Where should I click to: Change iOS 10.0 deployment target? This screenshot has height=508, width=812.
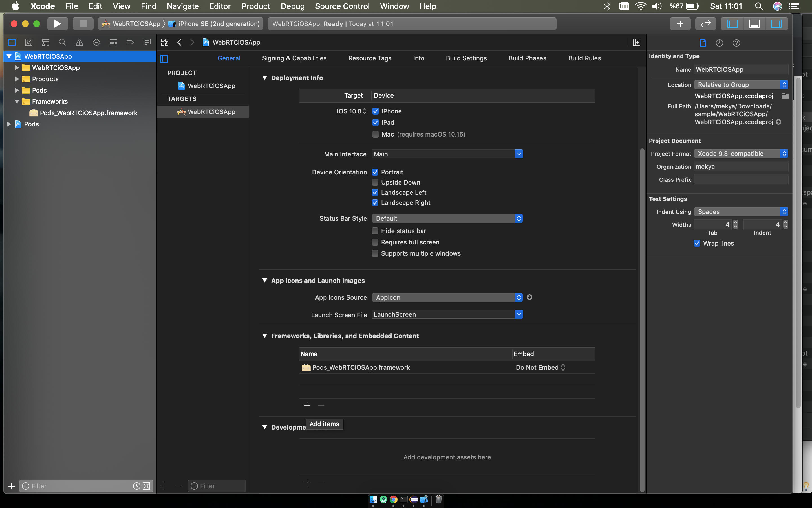351,111
